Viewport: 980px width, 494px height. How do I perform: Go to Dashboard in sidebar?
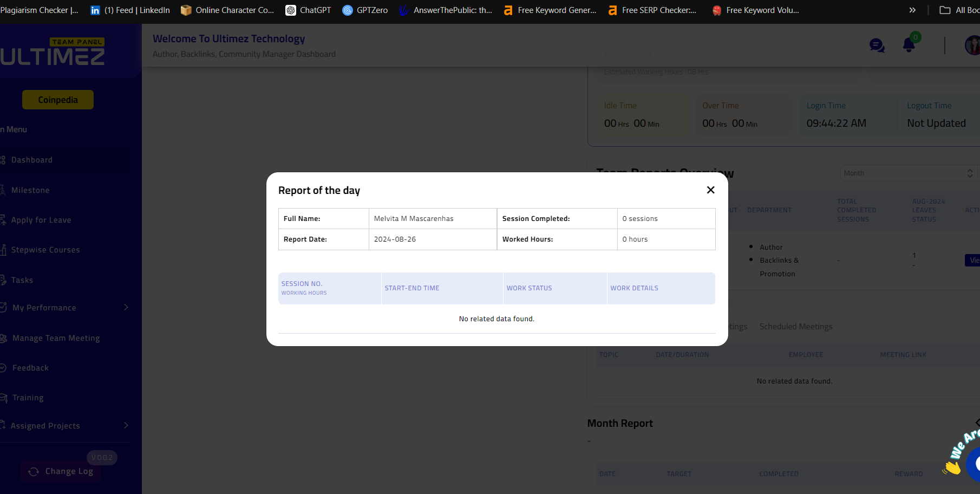point(32,160)
